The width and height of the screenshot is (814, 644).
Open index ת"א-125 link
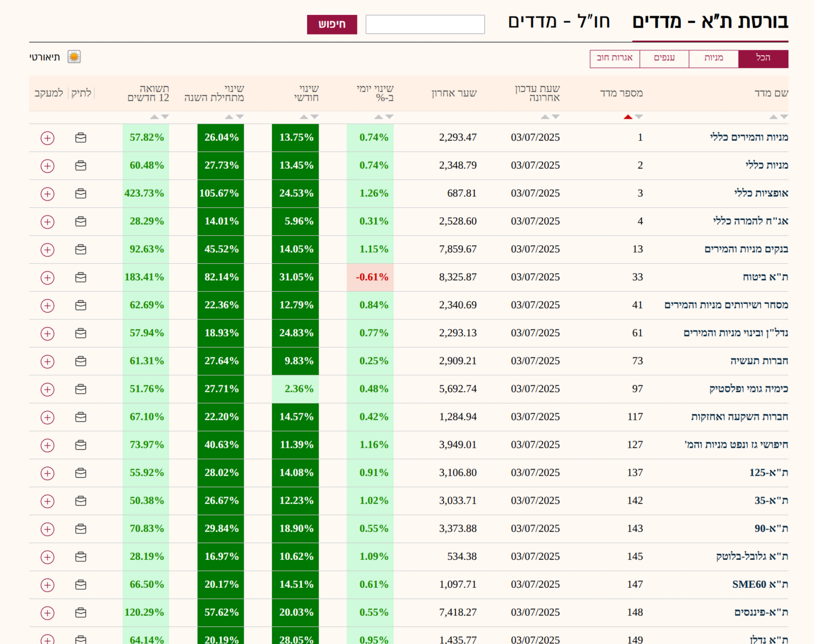coord(769,473)
